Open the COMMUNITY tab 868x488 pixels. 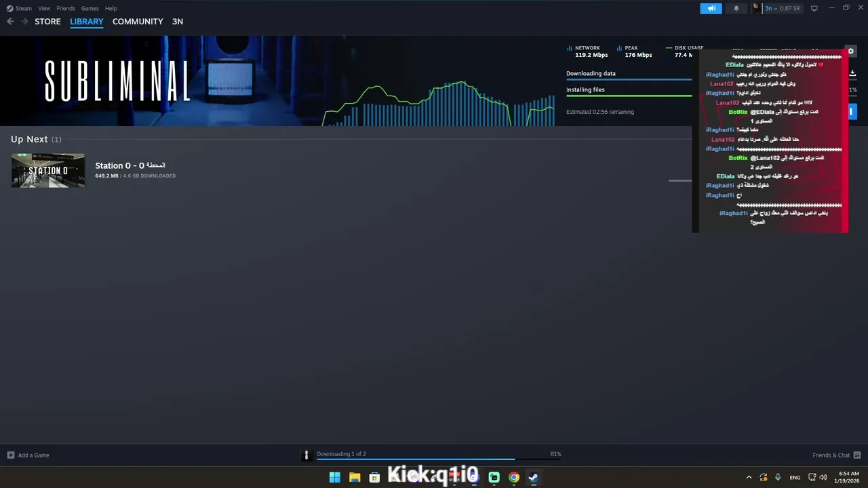click(138, 22)
